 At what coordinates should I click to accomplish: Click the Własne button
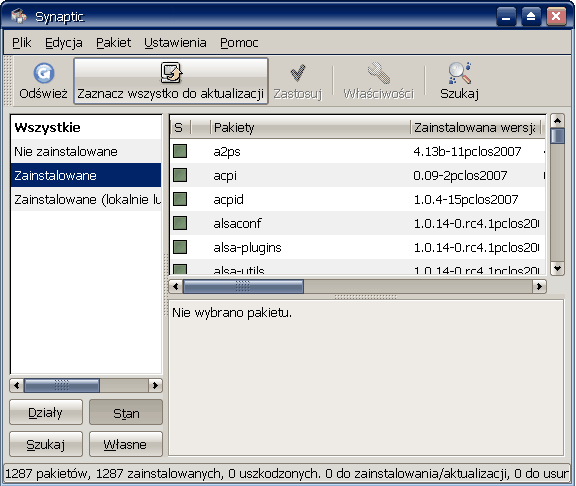[x=126, y=444]
